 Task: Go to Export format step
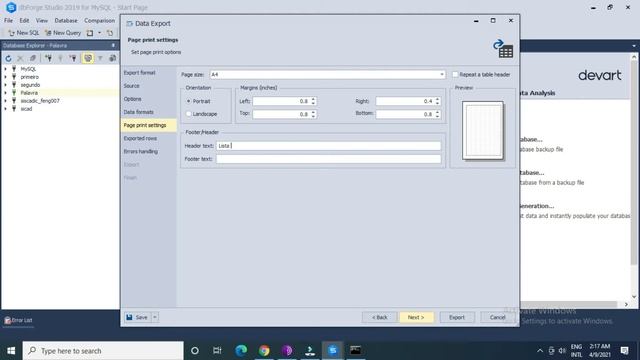140,73
